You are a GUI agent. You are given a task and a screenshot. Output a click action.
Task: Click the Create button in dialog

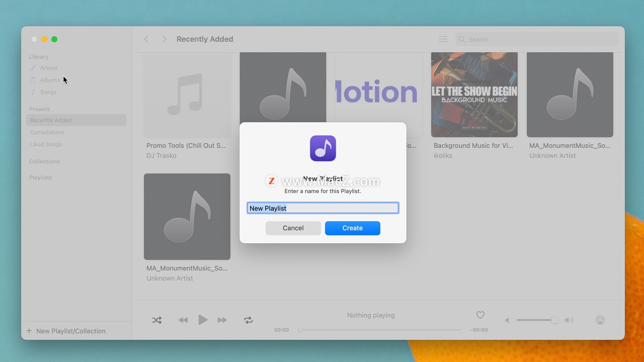(x=353, y=228)
